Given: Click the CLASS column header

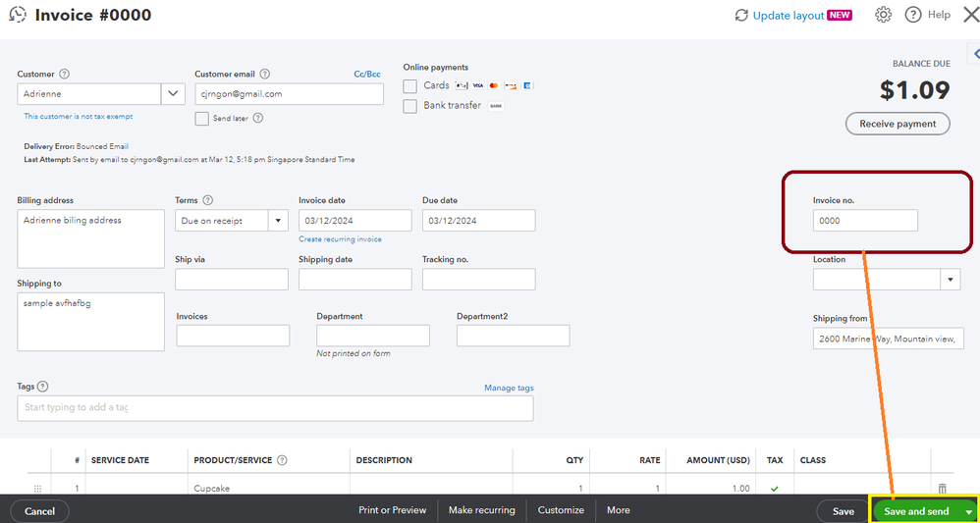Looking at the screenshot, I should click(x=812, y=460).
